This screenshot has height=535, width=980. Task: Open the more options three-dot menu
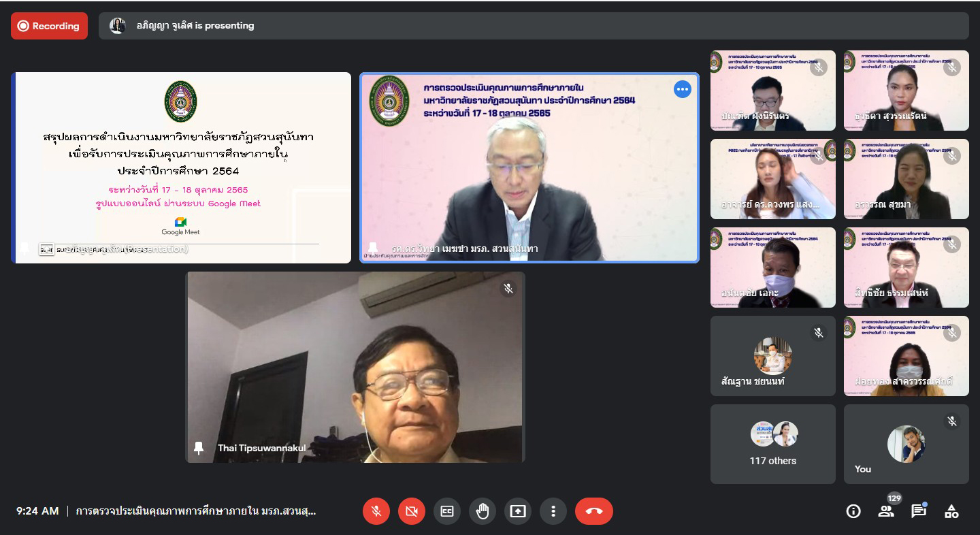click(553, 511)
